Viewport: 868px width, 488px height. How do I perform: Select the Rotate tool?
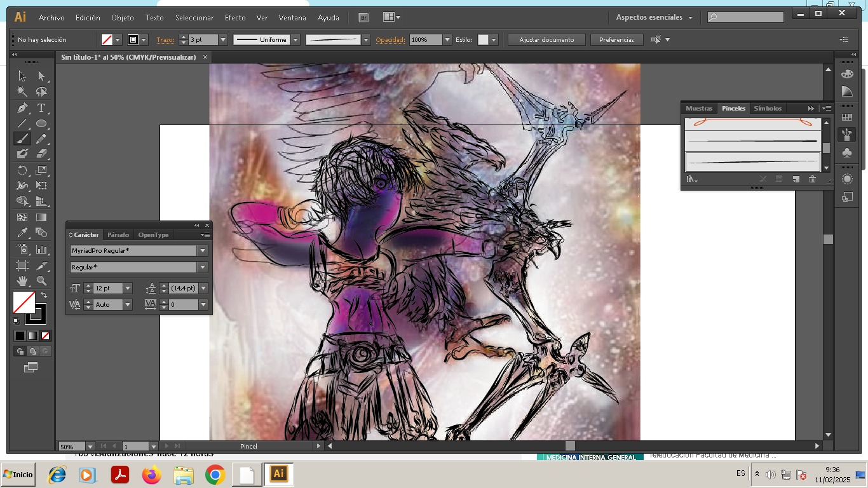22,170
